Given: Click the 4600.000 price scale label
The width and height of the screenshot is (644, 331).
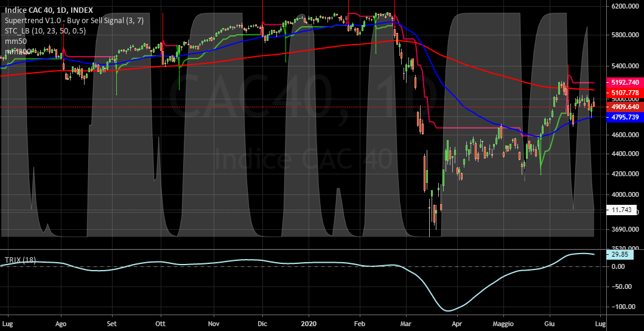Looking at the screenshot, I should point(625,135).
